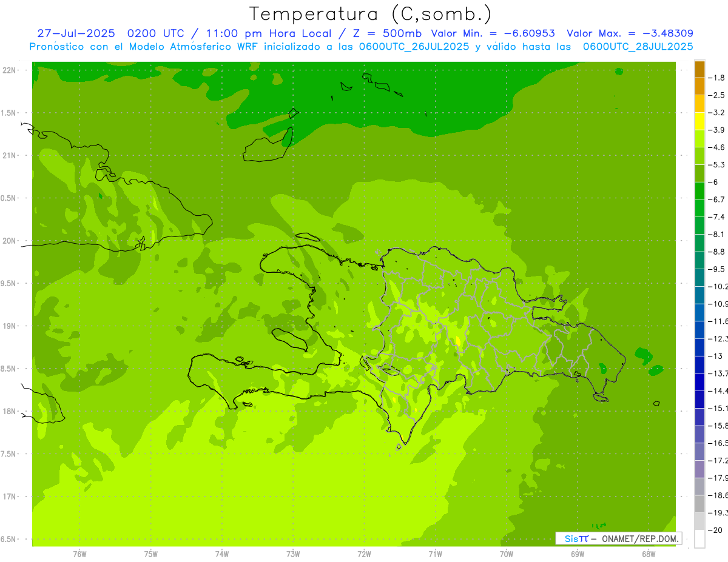Select the '-4.6' colorbar value
The width and height of the screenshot is (728, 562).
tap(717, 147)
